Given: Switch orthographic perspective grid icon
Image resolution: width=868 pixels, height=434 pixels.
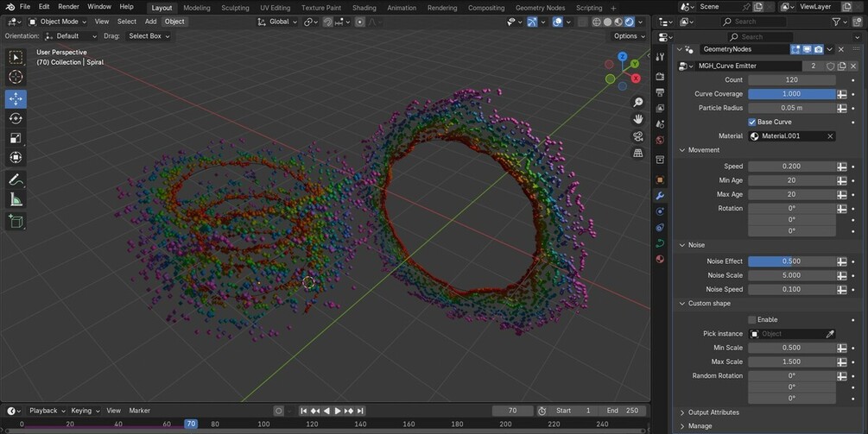Looking at the screenshot, I should click(x=637, y=153).
